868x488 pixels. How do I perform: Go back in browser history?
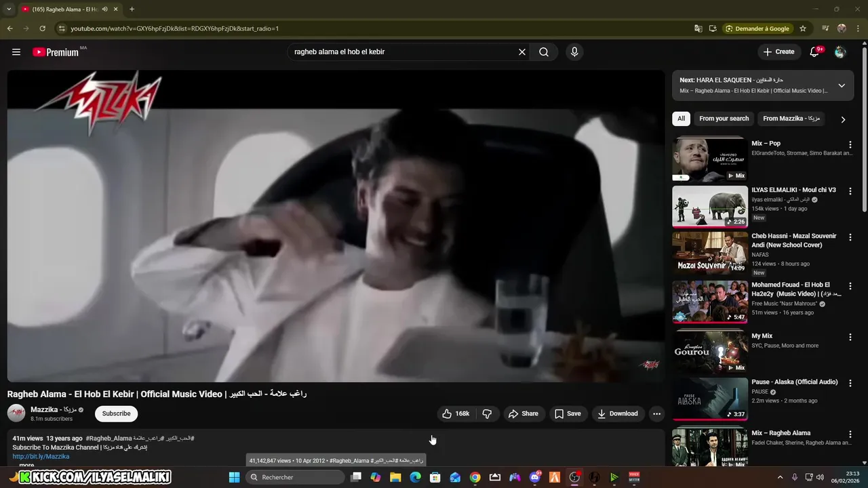[x=9, y=28]
